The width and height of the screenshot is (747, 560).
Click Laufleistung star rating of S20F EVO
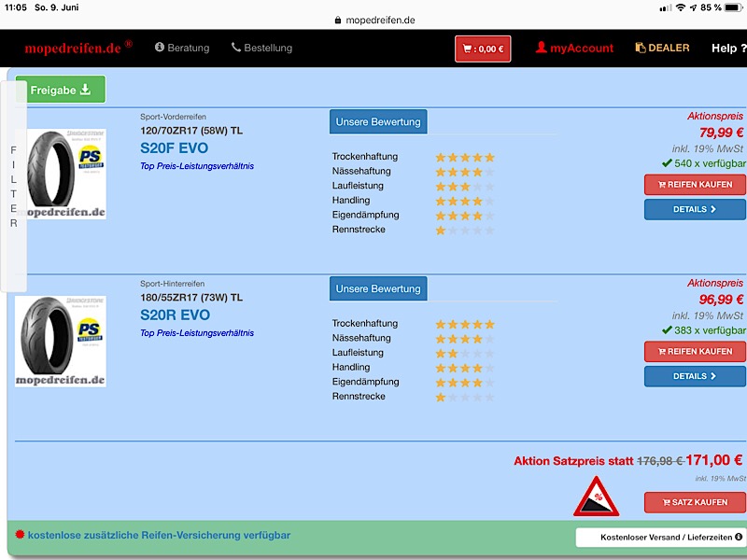[465, 186]
